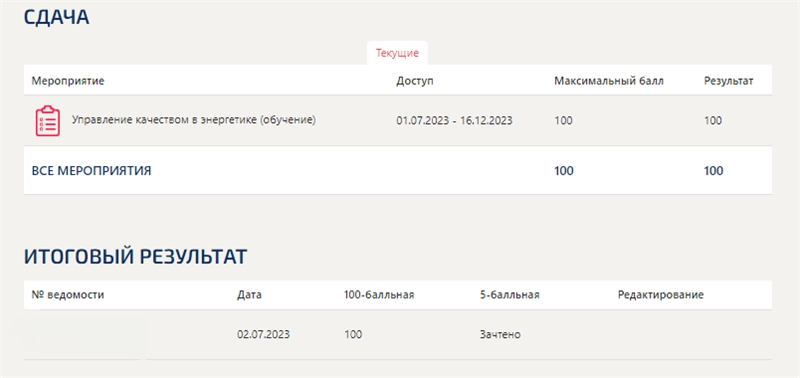Select the СДАЧА heading
This screenshot has height=378, width=800.
pyautogui.click(x=56, y=17)
